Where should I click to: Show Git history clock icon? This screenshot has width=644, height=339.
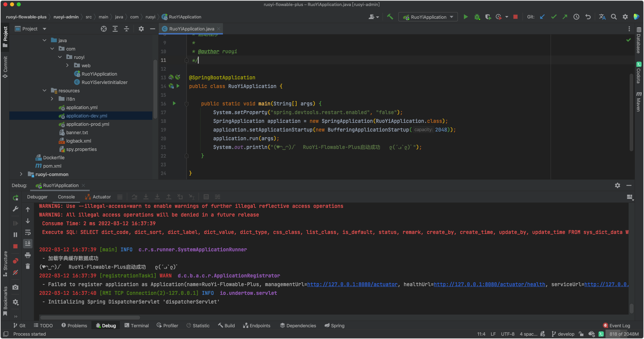(576, 17)
